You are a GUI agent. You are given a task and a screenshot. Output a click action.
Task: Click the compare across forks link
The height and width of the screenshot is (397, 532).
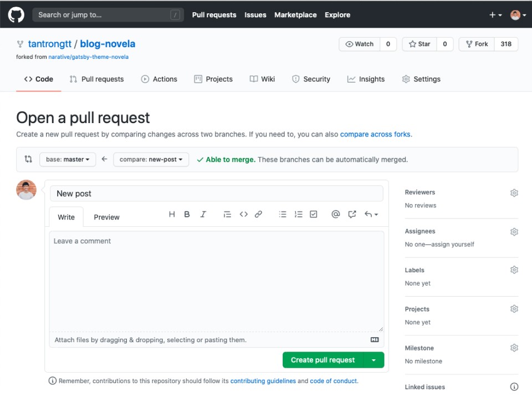(375, 135)
